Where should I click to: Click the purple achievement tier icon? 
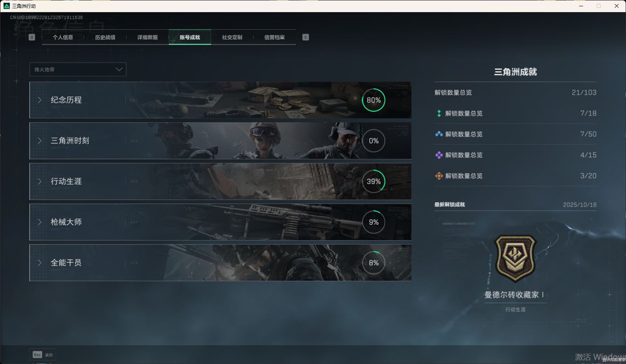click(x=439, y=155)
